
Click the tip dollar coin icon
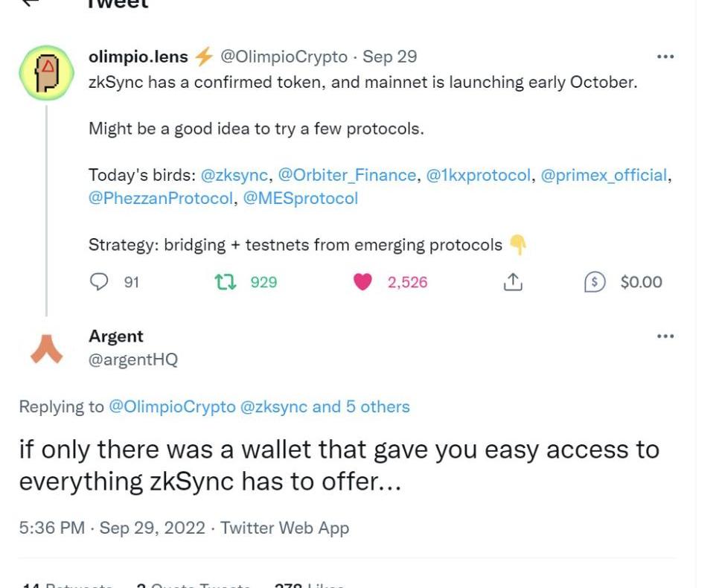[595, 281]
